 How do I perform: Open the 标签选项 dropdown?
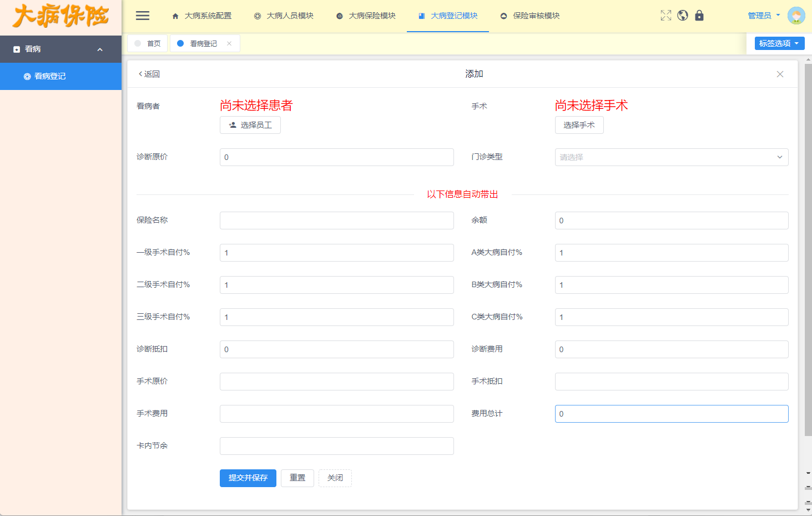tap(779, 43)
